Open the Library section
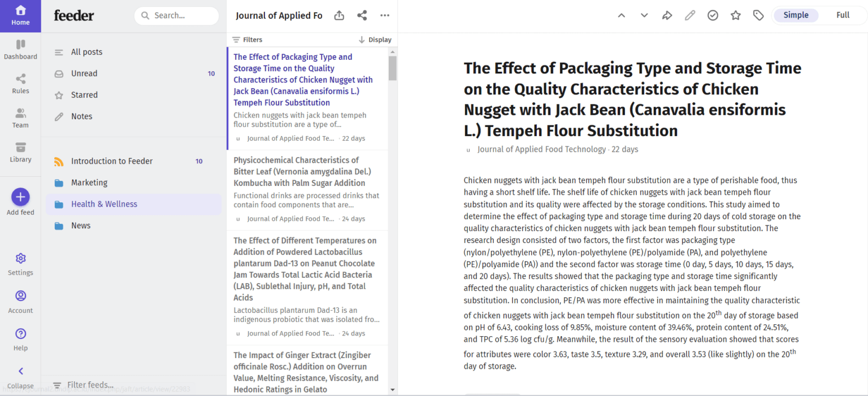The image size is (868, 396). pos(20,151)
